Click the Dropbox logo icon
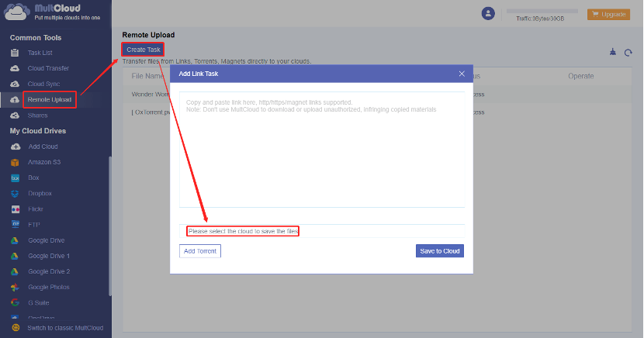644x338 pixels. 16,194
